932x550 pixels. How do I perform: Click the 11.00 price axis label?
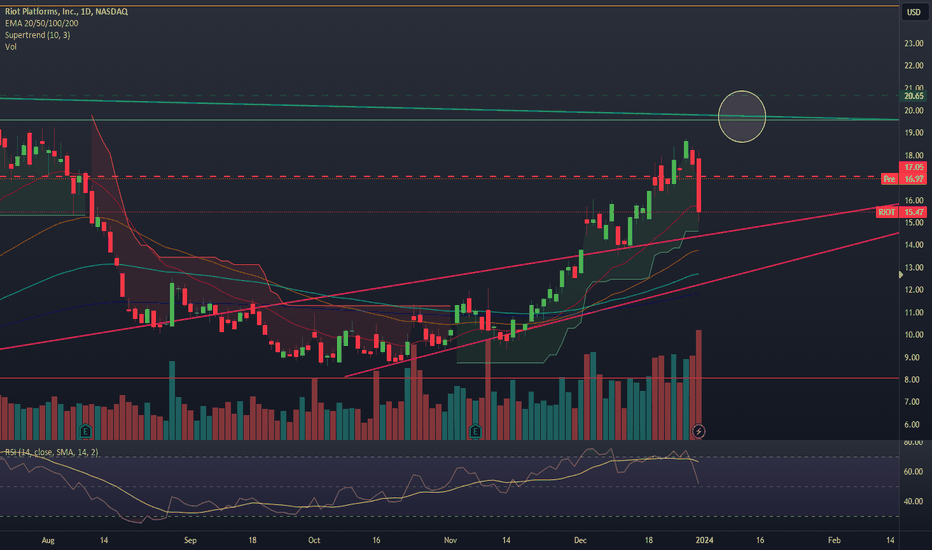tap(914, 313)
